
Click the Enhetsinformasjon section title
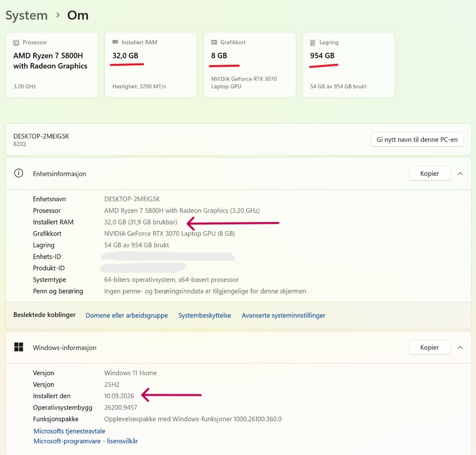coord(59,174)
